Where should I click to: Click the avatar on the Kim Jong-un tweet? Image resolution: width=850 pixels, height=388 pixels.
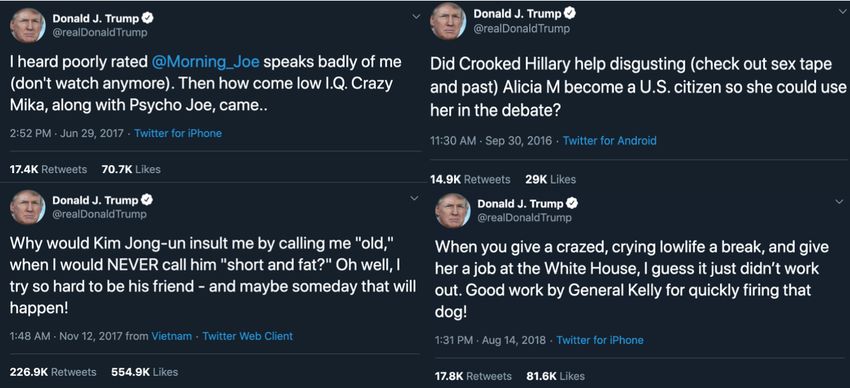pyautogui.click(x=27, y=207)
